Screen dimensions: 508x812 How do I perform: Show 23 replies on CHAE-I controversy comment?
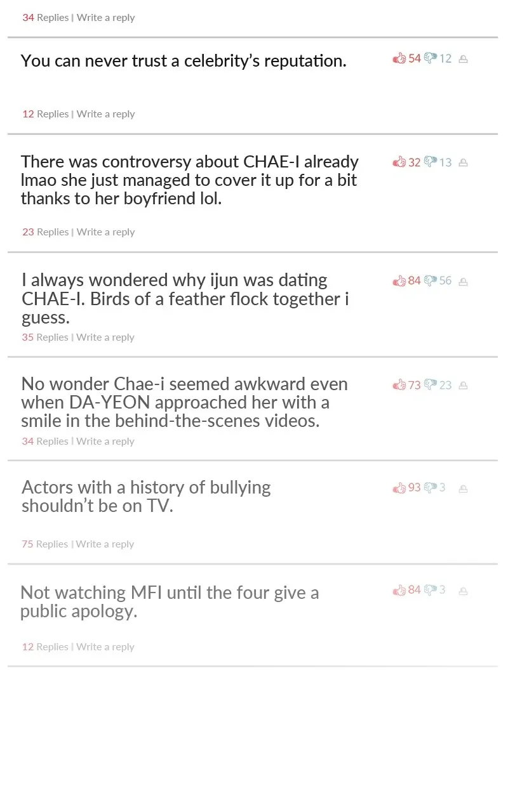tap(45, 232)
